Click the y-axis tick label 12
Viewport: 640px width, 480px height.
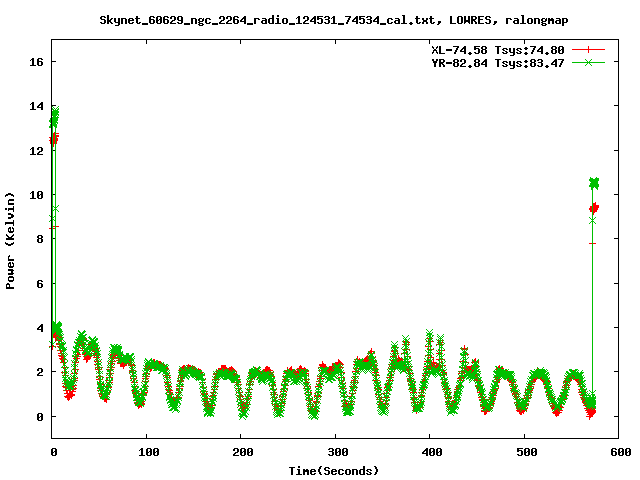pyautogui.click(x=36, y=151)
